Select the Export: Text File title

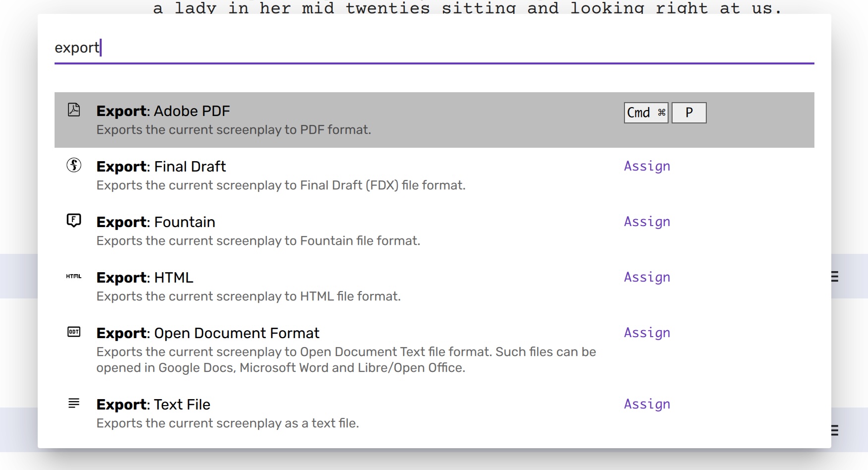[x=153, y=405]
